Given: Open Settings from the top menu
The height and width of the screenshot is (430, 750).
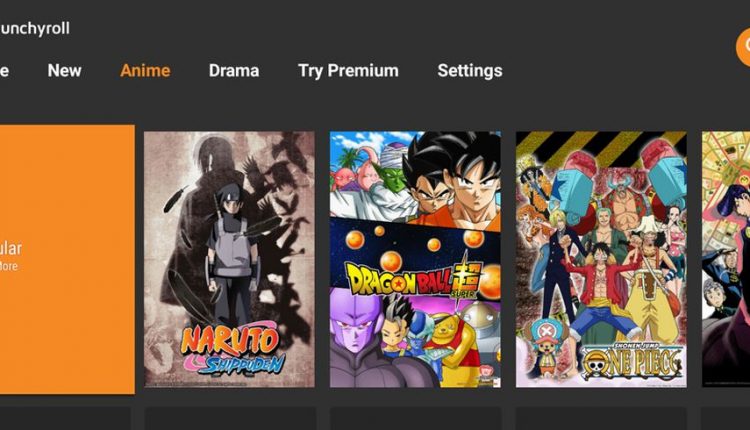Looking at the screenshot, I should 470,71.
